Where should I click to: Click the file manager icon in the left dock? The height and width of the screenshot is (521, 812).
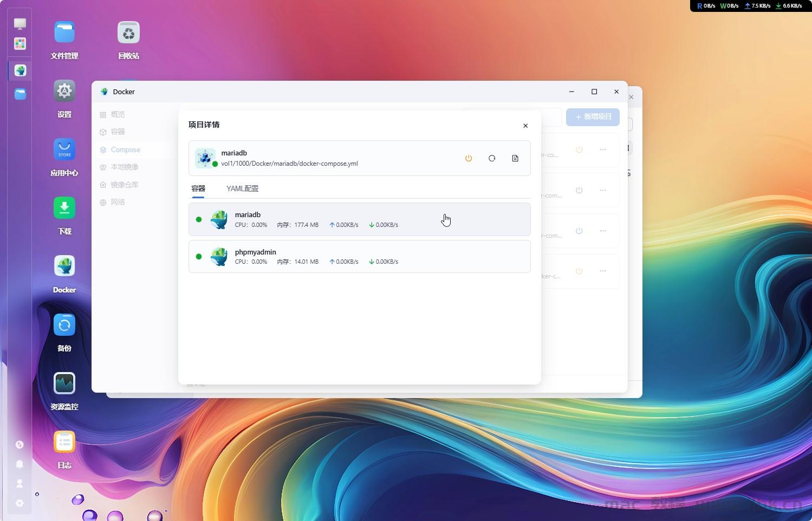(x=20, y=94)
